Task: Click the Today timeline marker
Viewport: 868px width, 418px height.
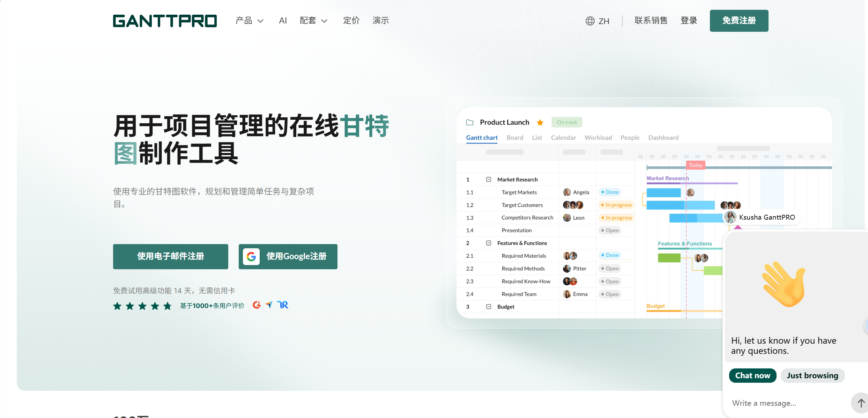Action: [x=696, y=165]
